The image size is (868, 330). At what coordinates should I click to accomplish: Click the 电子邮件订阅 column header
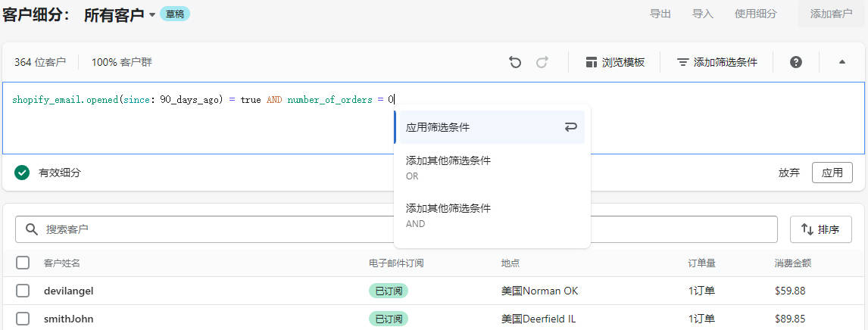tap(396, 263)
